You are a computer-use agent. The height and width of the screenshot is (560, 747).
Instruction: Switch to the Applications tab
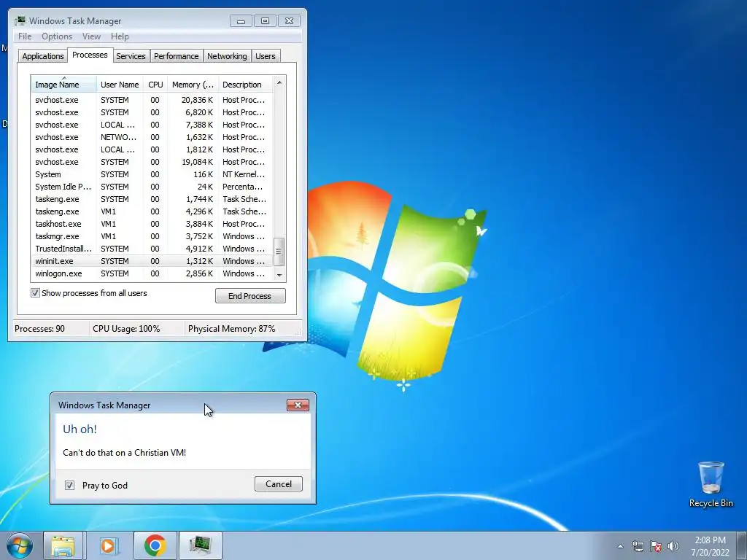tap(43, 56)
